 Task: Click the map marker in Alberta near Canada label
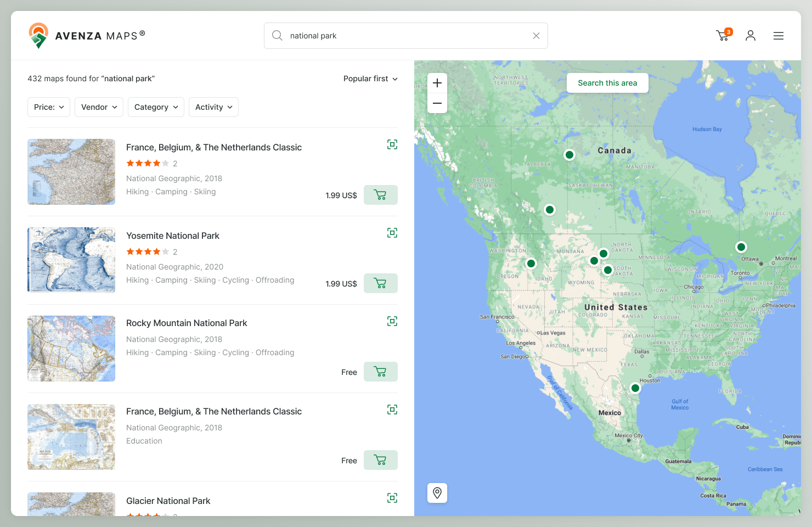coord(569,155)
